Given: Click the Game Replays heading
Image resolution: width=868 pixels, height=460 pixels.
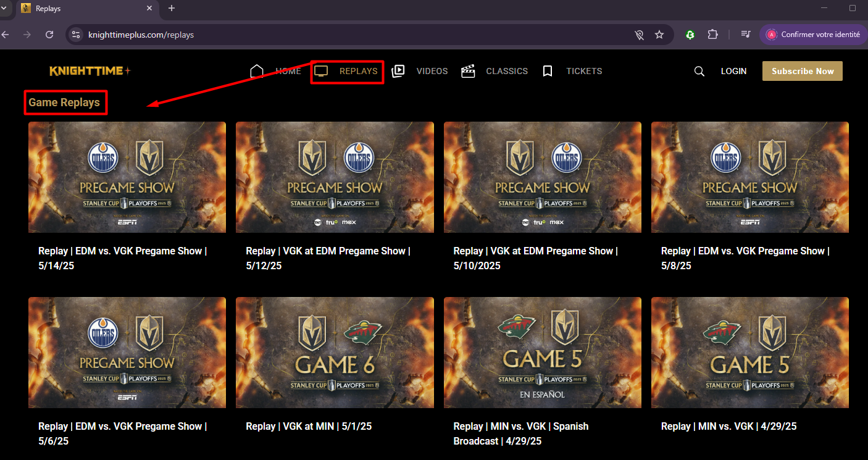Looking at the screenshot, I should click(x=64, y=102).
